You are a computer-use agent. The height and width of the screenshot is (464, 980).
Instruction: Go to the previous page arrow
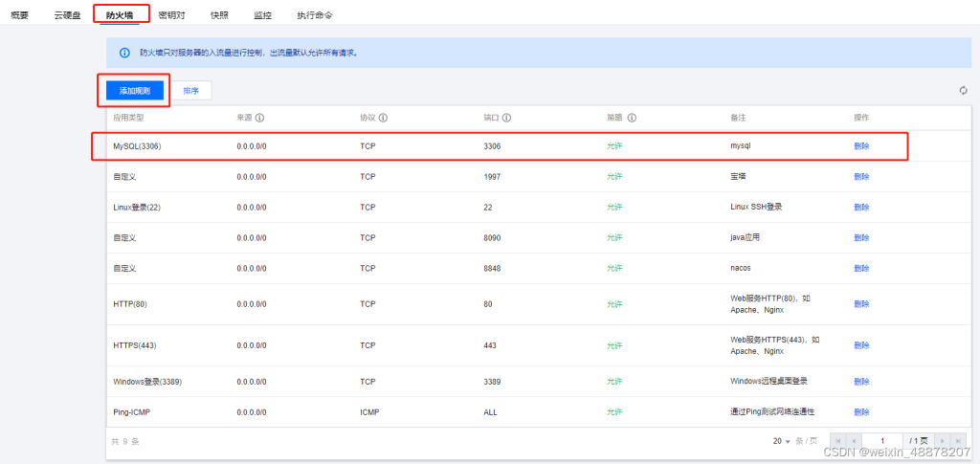[854, 441]
